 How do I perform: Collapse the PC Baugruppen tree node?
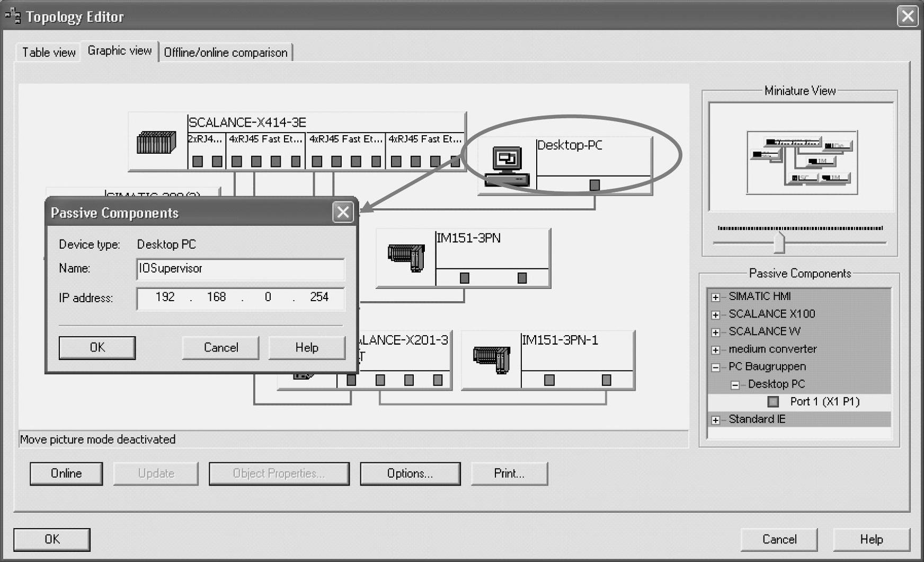pos(716,367)
